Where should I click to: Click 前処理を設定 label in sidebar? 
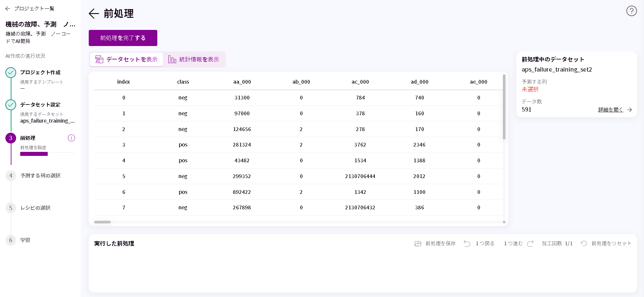pyautogui.click(x=33, y=147)
